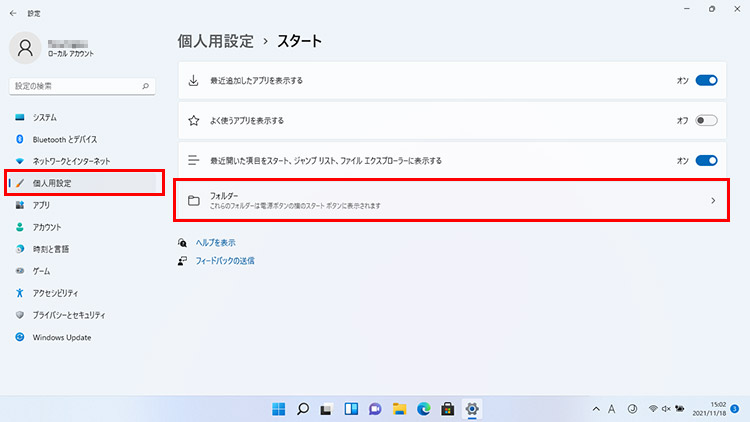Disable showing recently added apps toggle
This screenshot has height=422, width=750.
pos(706,80)
